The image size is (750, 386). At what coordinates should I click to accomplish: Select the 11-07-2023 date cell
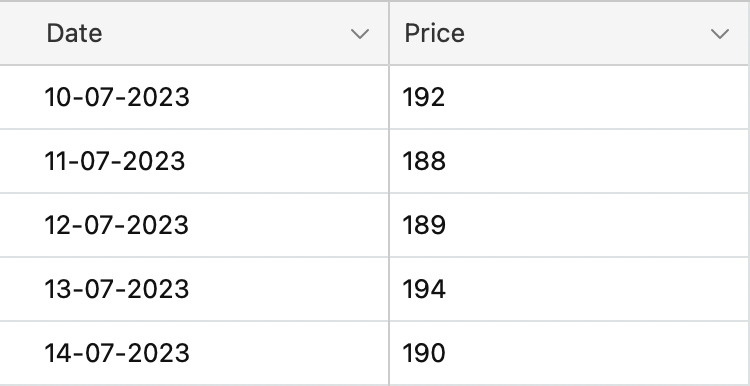pyautogui.click(x=194, y=161)
